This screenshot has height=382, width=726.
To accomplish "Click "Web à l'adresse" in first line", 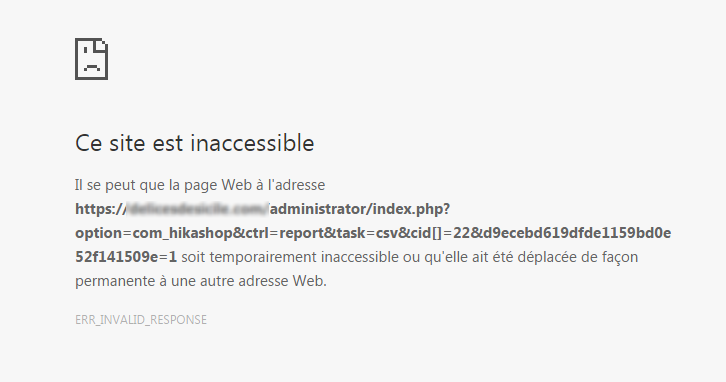I will click(x=273, y=185).
